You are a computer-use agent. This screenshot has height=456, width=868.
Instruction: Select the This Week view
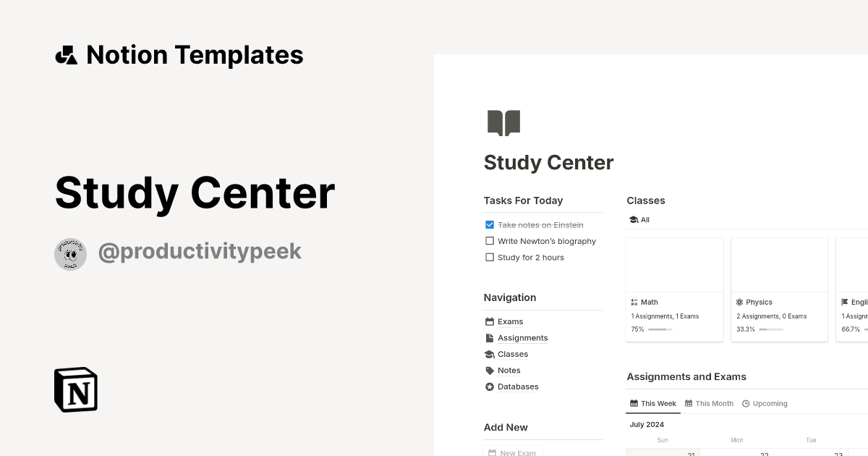click(x=652, y=403)
